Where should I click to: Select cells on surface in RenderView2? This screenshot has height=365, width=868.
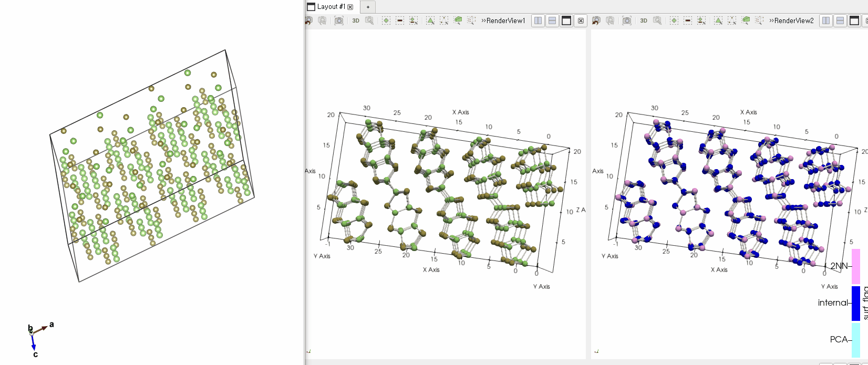coord(718,20)
